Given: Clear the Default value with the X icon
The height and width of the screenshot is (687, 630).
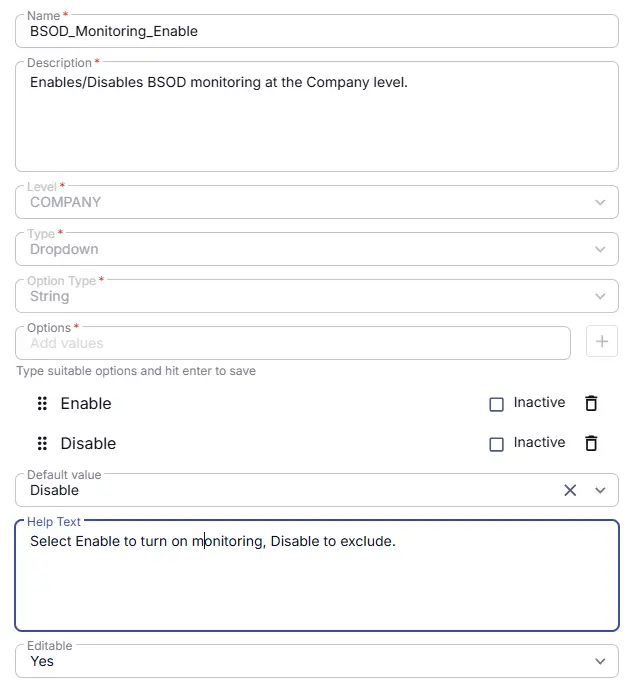Looking at the screenshot, I should point(570,490).
